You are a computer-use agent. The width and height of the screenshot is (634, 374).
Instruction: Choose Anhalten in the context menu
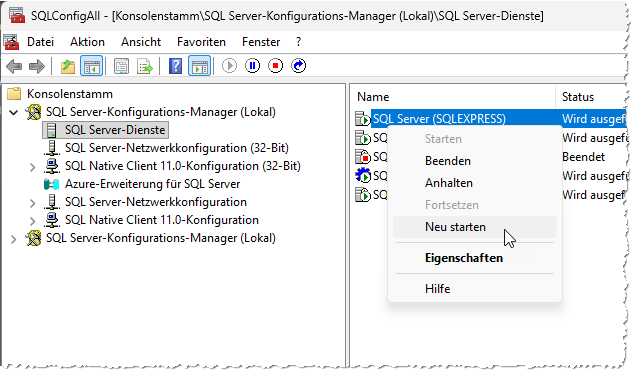pyautogui.click(x=475, y=183)
